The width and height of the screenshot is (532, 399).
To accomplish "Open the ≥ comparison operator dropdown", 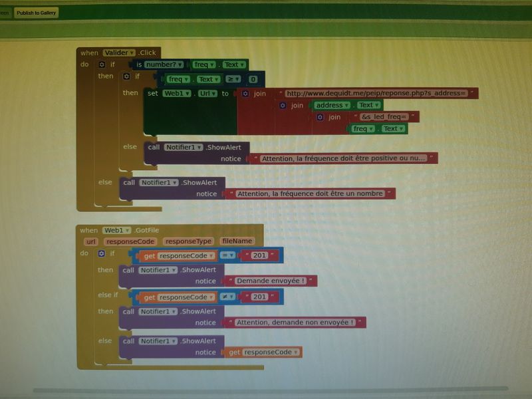I will pyautogui.click(x=234, y=80).
